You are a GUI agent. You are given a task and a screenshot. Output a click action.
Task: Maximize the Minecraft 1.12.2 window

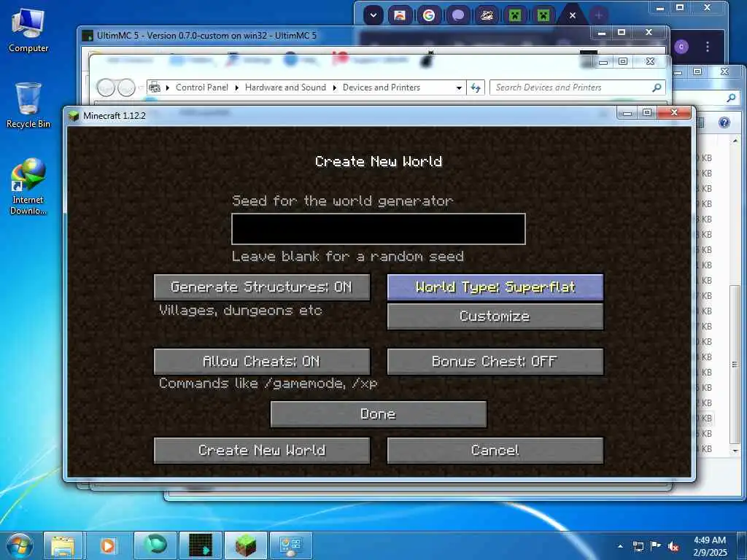647,112
